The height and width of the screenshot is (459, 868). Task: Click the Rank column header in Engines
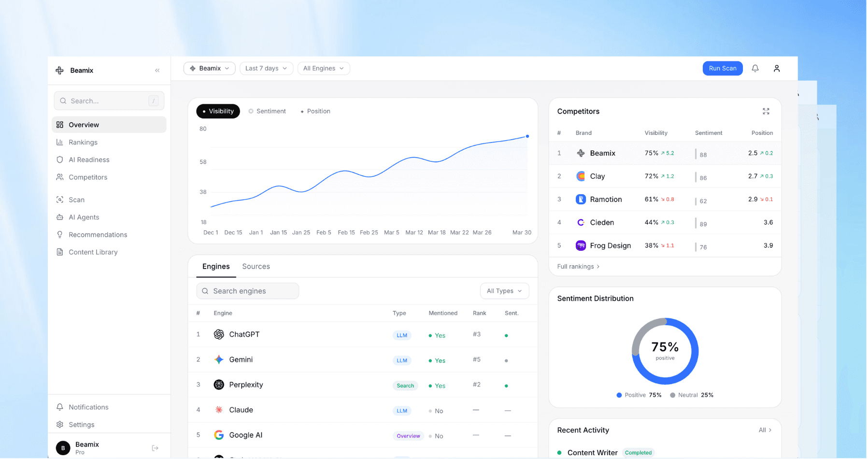point(480,314)
